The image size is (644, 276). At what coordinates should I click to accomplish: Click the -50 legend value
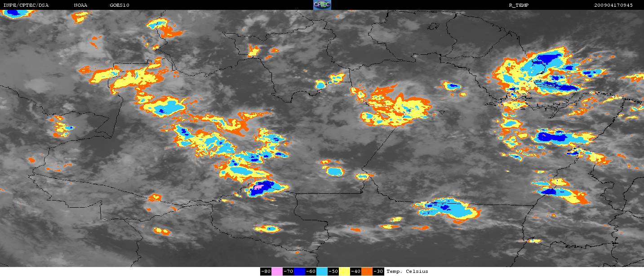pos(333,272)
